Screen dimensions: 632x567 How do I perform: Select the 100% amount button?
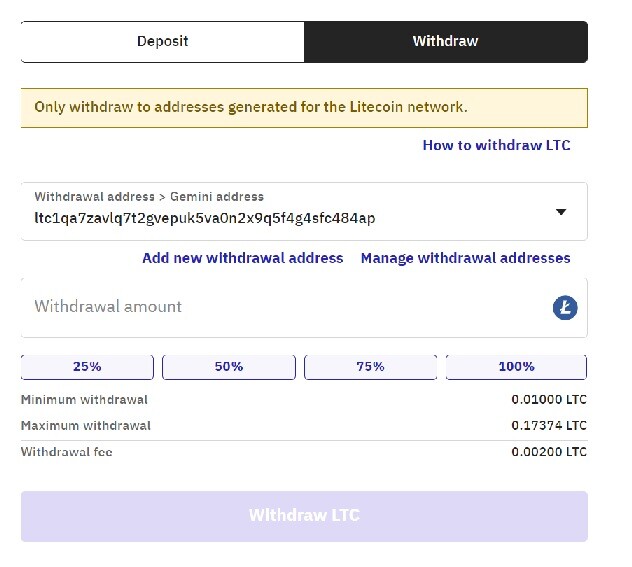516,367
